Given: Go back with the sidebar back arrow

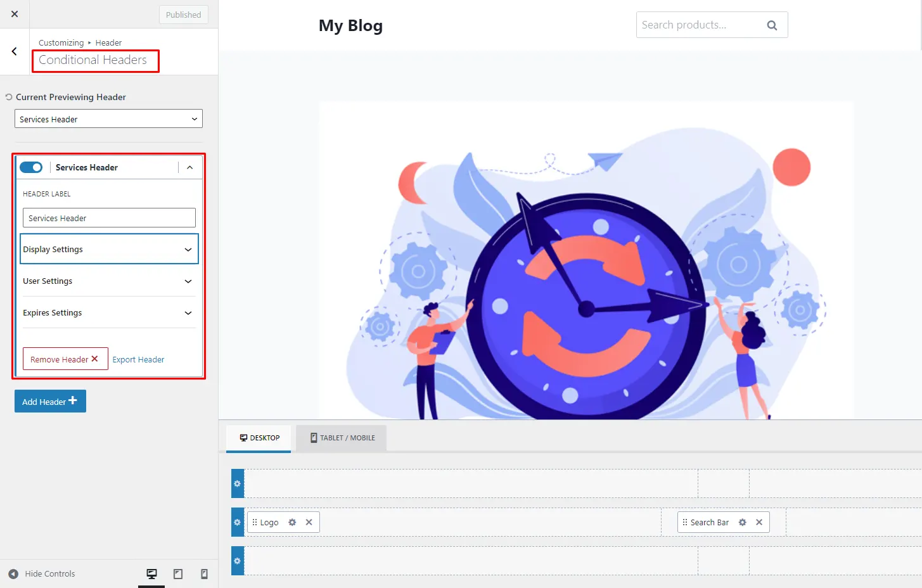Looking at the screenshot, I should pos(14,51).
